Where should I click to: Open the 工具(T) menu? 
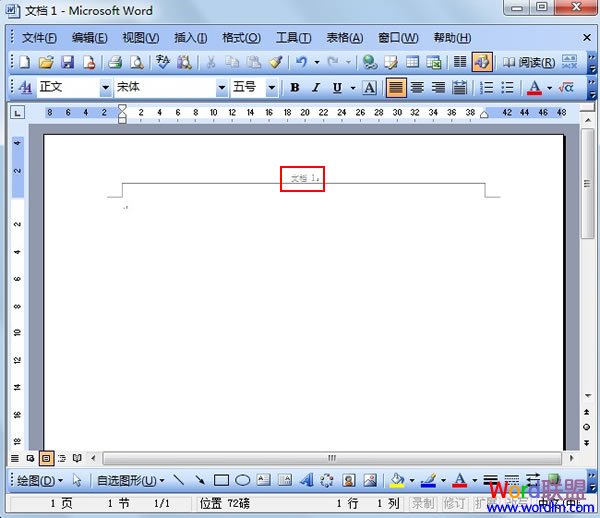coord(293,38)
